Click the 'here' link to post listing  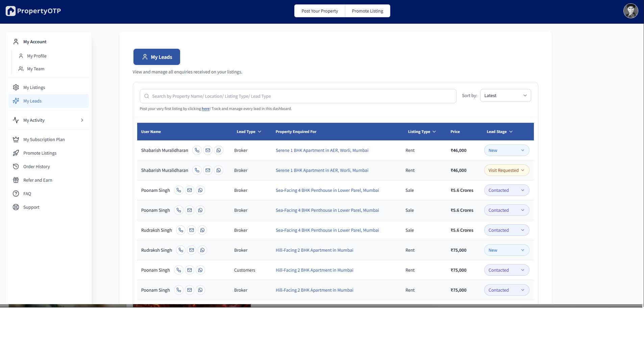(x=205, y=109)
